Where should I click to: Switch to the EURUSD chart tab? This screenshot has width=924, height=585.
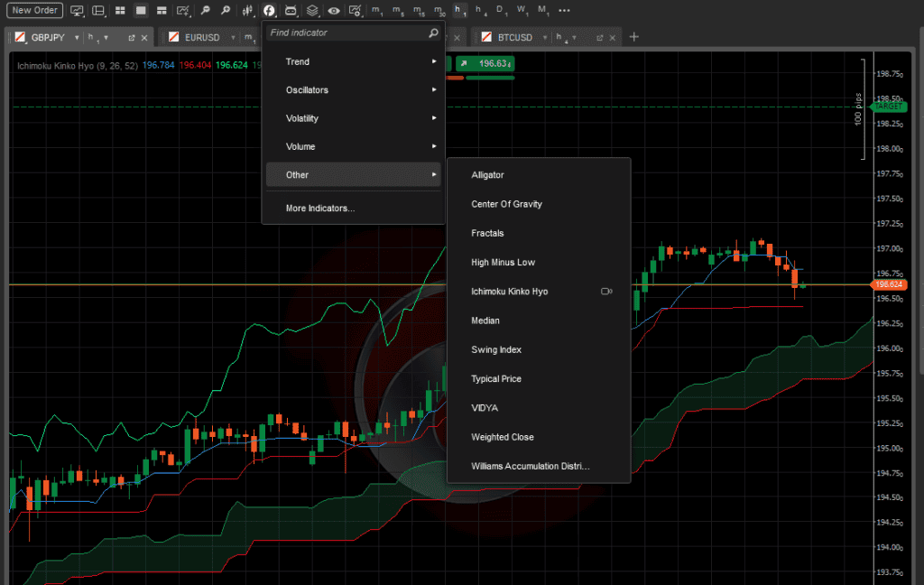click(202, 37)
